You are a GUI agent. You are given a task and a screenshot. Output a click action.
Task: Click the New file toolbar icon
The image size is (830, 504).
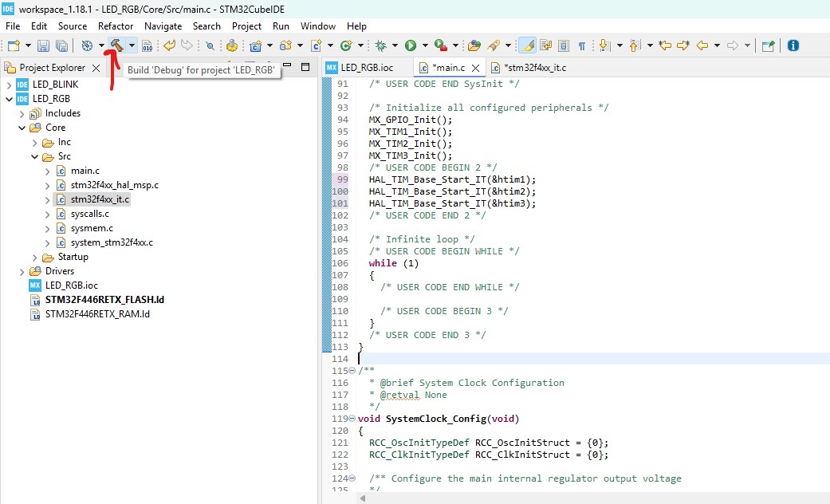pyautogui.click(x=14, y=45)
